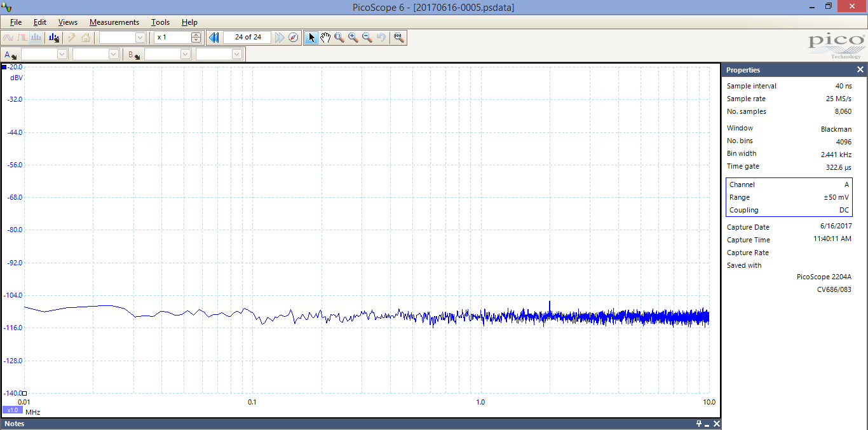Click the Sample interval row

coord(789,86)
